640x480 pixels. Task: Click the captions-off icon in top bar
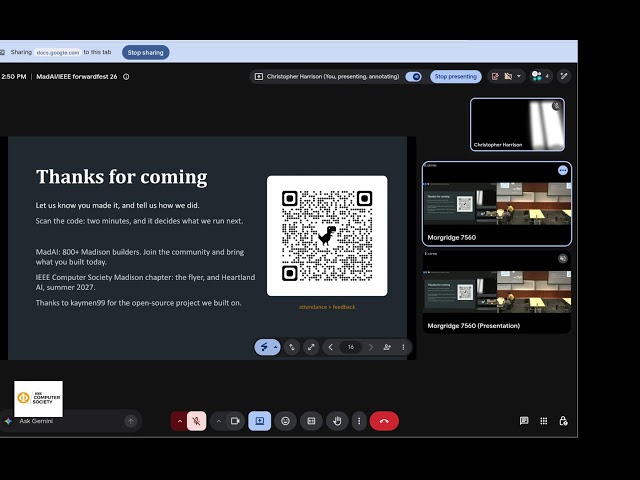point(508,76)
